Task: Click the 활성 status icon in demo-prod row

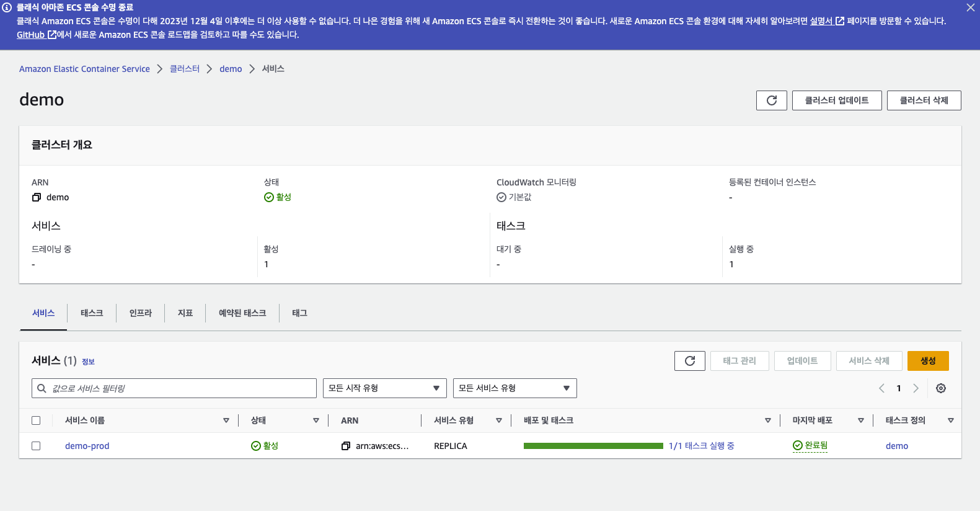Action: point(256,446)
